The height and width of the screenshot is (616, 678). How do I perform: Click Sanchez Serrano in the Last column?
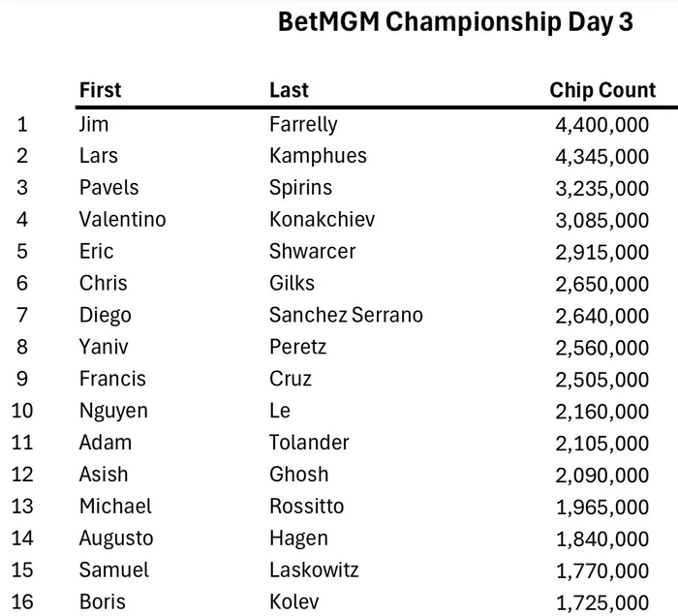pos(346,315)
